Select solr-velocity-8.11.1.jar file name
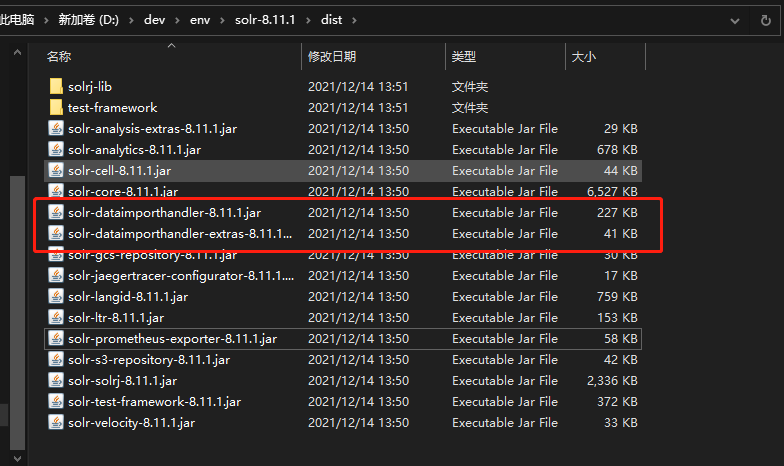784x466 pixels. coord(132,422)
